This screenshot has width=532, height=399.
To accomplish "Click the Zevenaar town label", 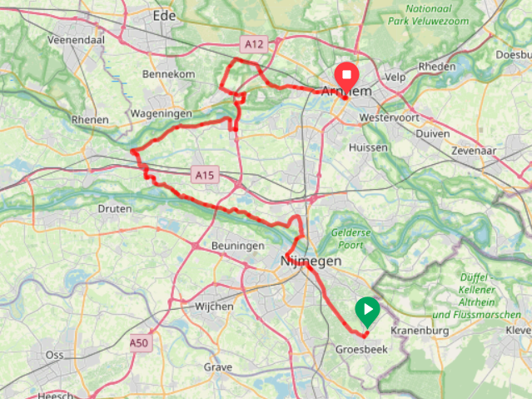I will [474, 151].
